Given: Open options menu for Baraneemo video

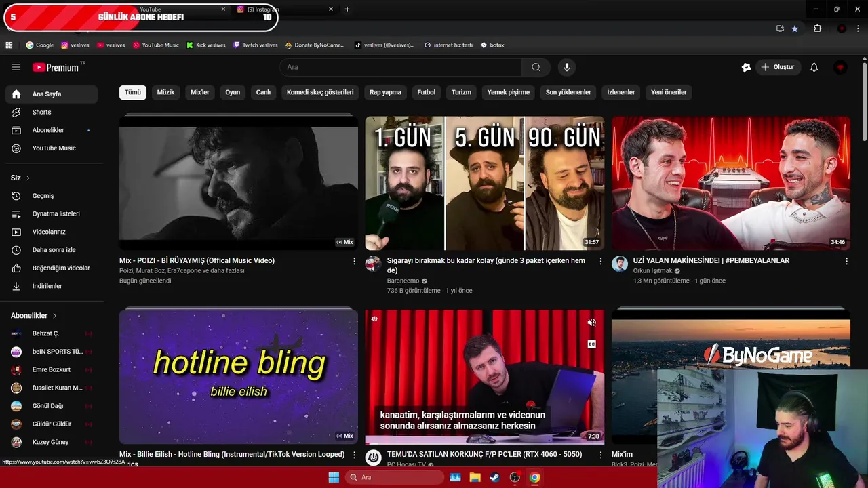Looking at the screenshot, I should (600, 261).
